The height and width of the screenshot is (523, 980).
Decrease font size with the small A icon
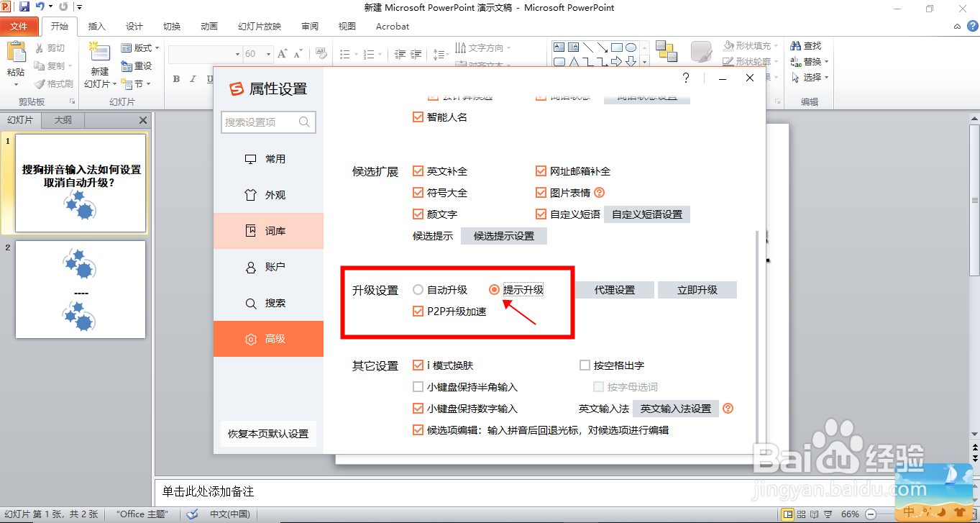[297, 54]
